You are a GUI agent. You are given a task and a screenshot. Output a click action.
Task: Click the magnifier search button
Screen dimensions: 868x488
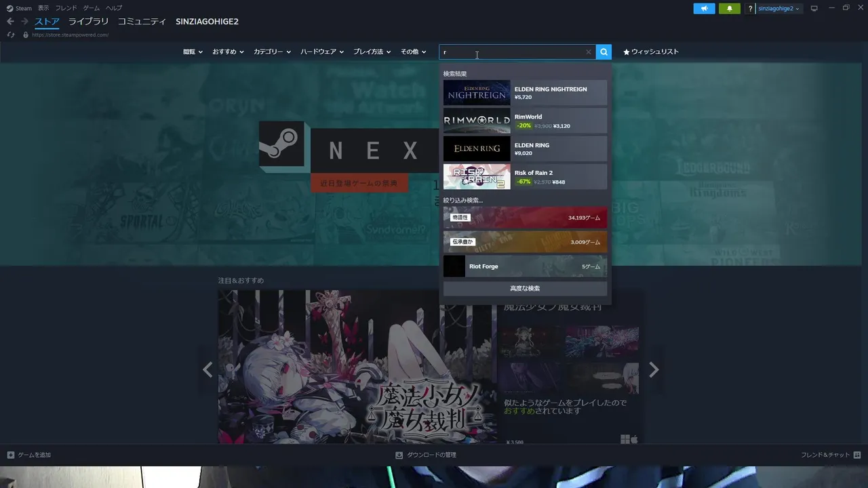coord(604,52)
